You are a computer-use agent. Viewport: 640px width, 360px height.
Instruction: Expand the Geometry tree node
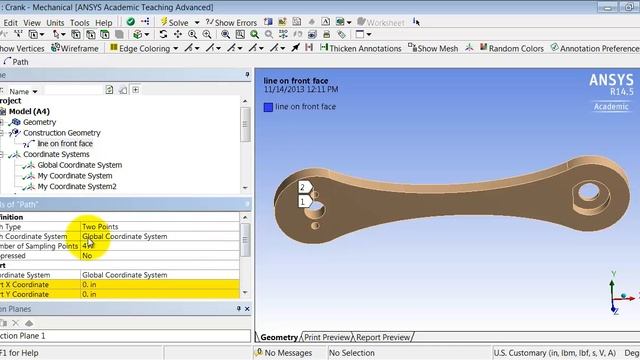click(2, 122)
